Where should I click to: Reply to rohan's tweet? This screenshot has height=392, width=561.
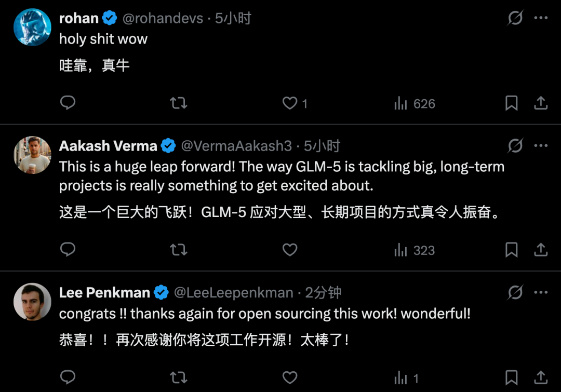[x=68, y=103]
